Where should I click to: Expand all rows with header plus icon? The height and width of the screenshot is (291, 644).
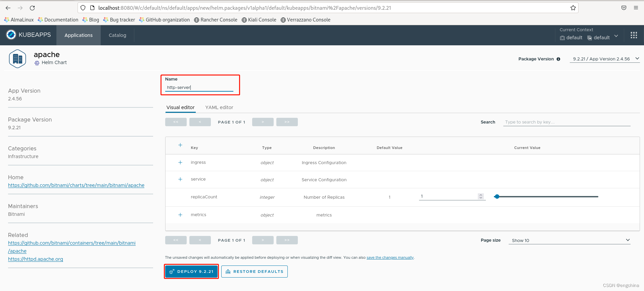pos(180,145)
